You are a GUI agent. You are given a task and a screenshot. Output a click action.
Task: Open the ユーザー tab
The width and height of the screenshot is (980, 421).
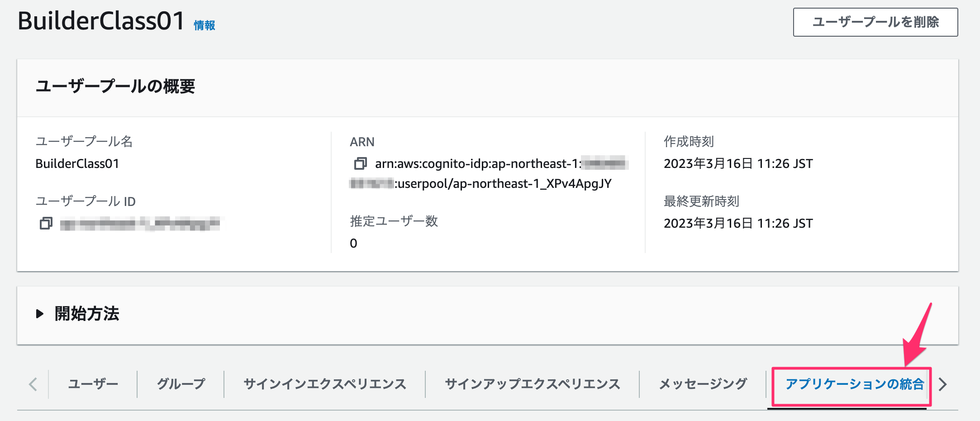pyautogui.click(x=93, y=384)
